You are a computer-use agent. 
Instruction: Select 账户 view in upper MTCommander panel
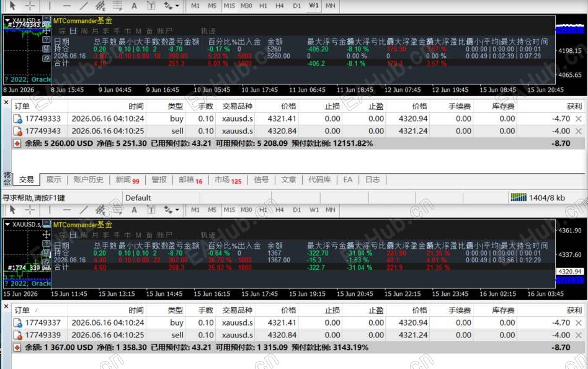pyautogui.click(x=164, y=31)
